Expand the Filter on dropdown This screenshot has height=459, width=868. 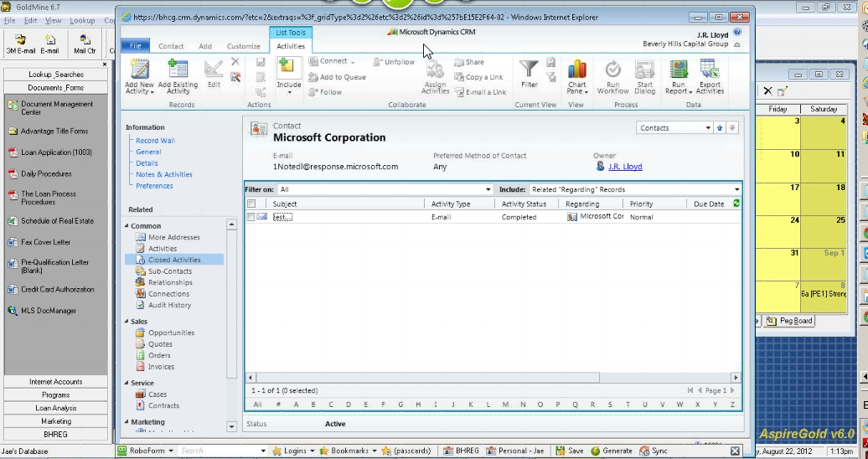pyautogui.click(x=488, y=190)
